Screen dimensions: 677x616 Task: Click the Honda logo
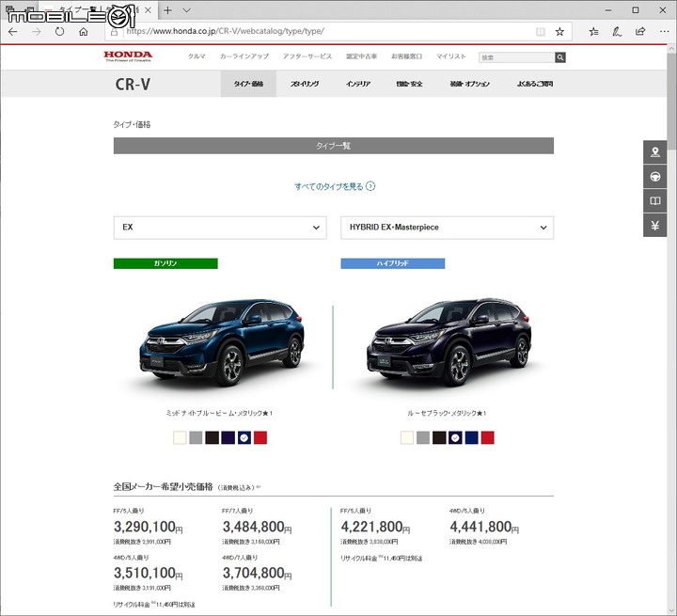pos(128,56)
